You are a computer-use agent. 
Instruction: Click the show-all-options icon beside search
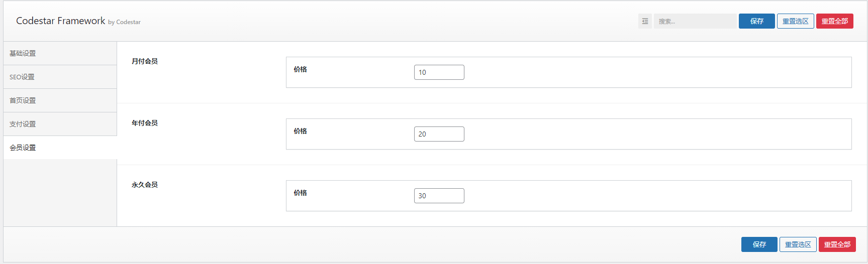(x=645, y=21)
